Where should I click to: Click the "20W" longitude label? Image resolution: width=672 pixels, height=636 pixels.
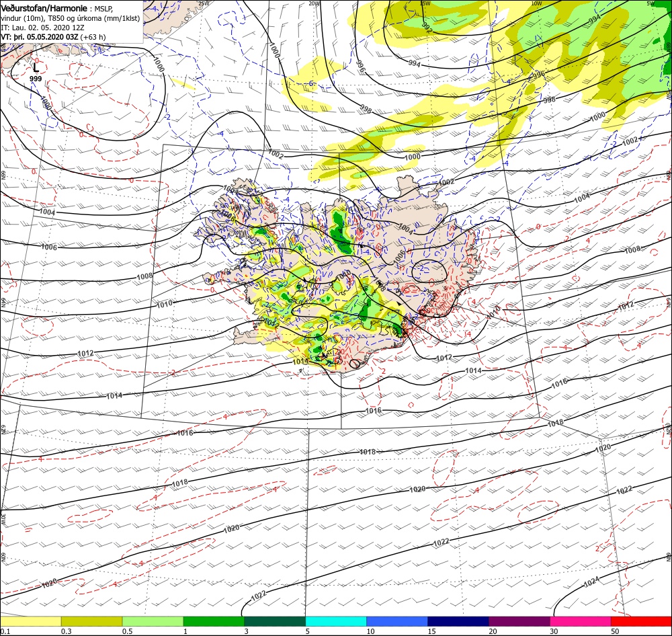314,3
